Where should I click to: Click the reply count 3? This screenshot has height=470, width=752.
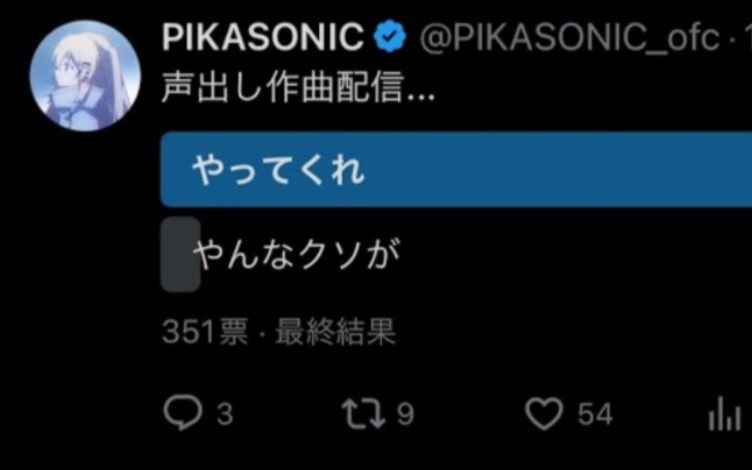coord(224,414)
